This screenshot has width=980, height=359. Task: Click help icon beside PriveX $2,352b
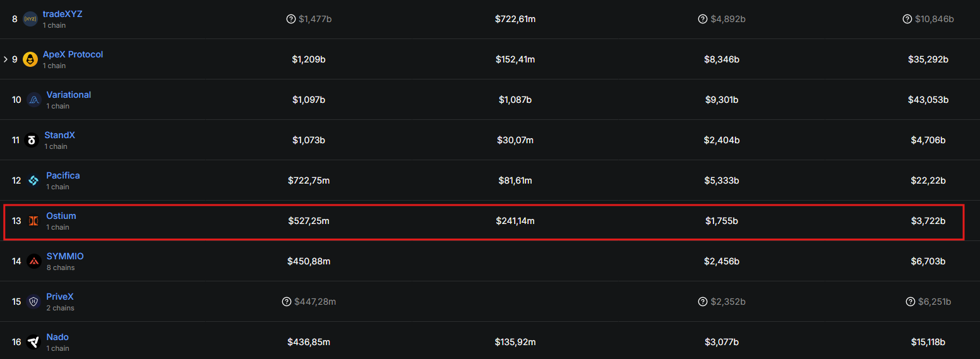[702, 302]
